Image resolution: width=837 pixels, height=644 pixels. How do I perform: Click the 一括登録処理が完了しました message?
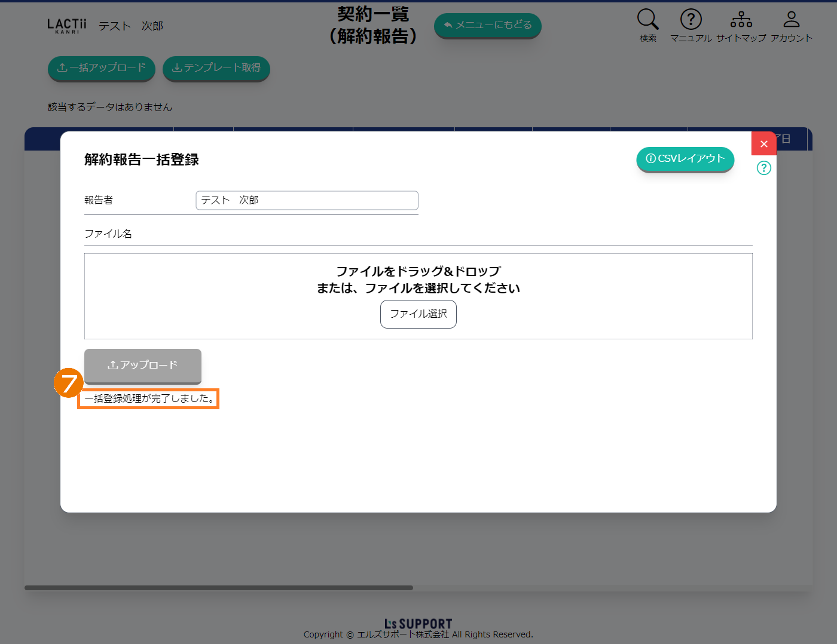tap(149, 398)
